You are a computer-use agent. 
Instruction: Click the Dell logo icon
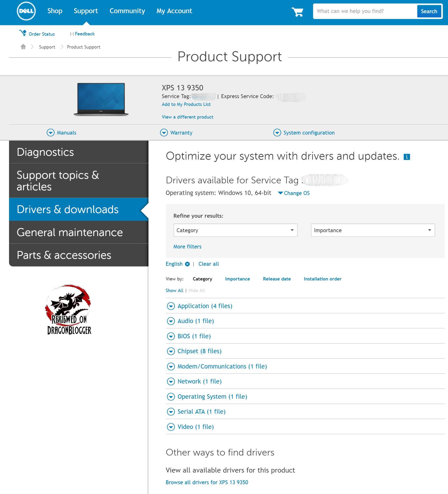(26, 11)
